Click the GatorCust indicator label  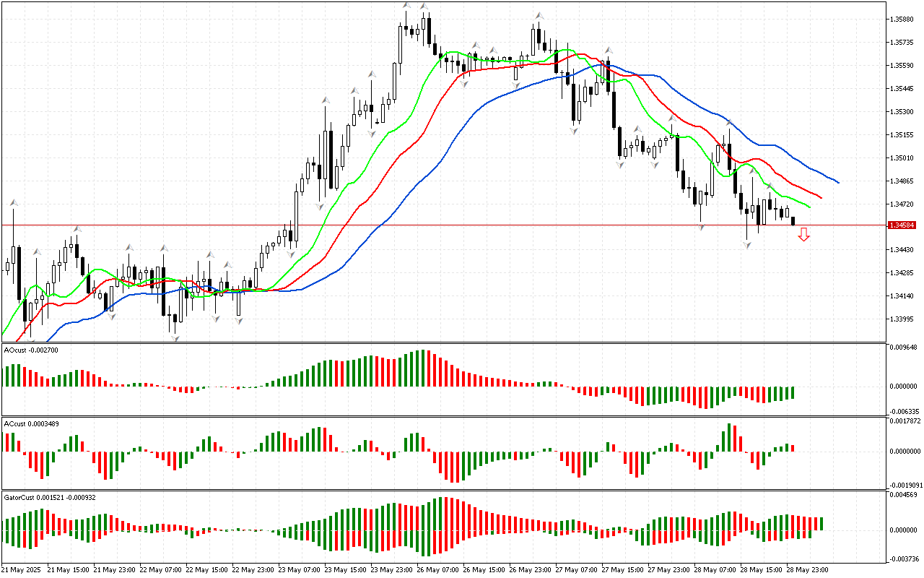[50, 497]
